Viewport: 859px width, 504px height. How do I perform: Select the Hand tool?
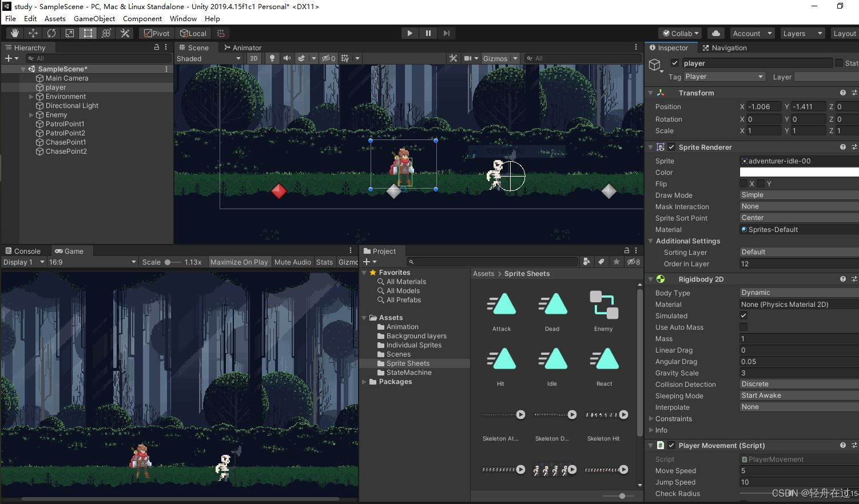coord(14,33)
